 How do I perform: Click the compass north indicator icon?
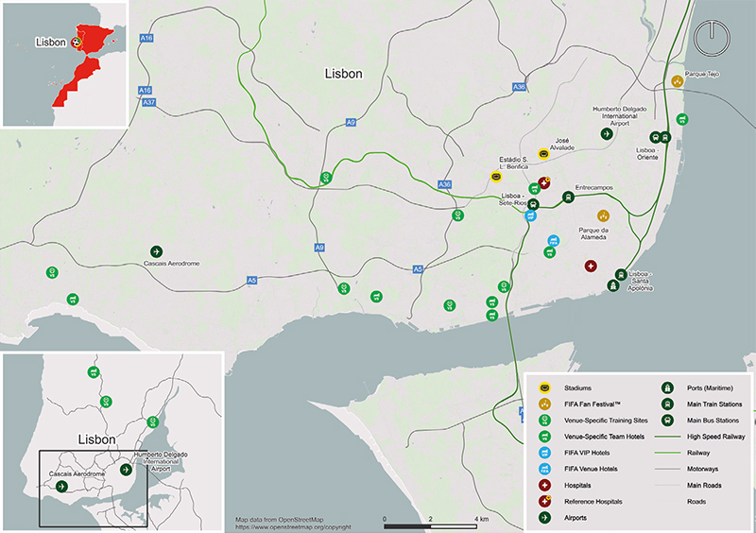tap(712, 37)
